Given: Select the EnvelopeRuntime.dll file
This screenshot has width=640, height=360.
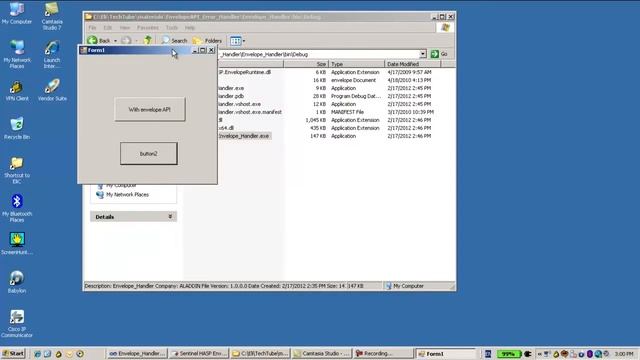Looking at the screenshot, I should tap(244, 72).
